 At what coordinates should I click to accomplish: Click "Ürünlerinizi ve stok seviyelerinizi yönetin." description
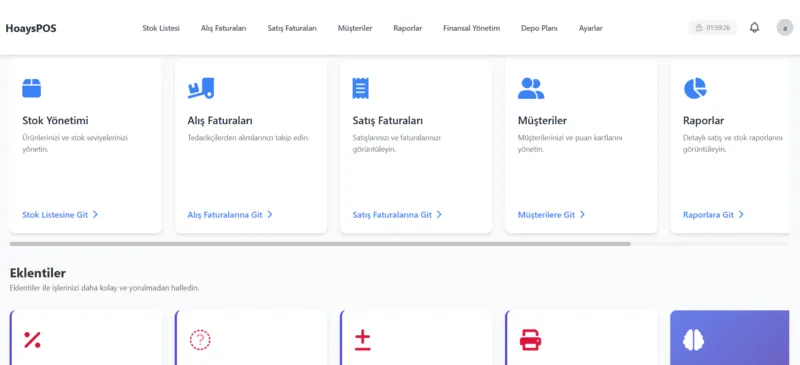tap(75, 143)
